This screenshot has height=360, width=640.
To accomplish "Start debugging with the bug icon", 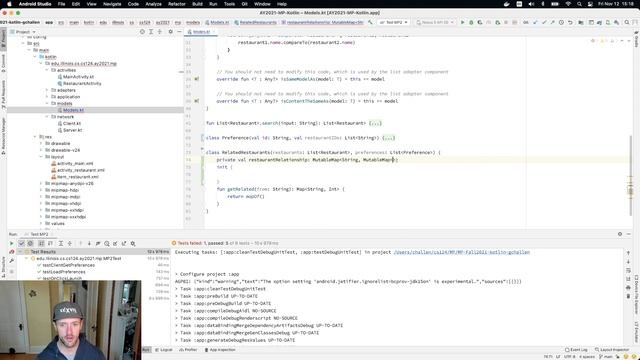I will (x=471, y=22).
